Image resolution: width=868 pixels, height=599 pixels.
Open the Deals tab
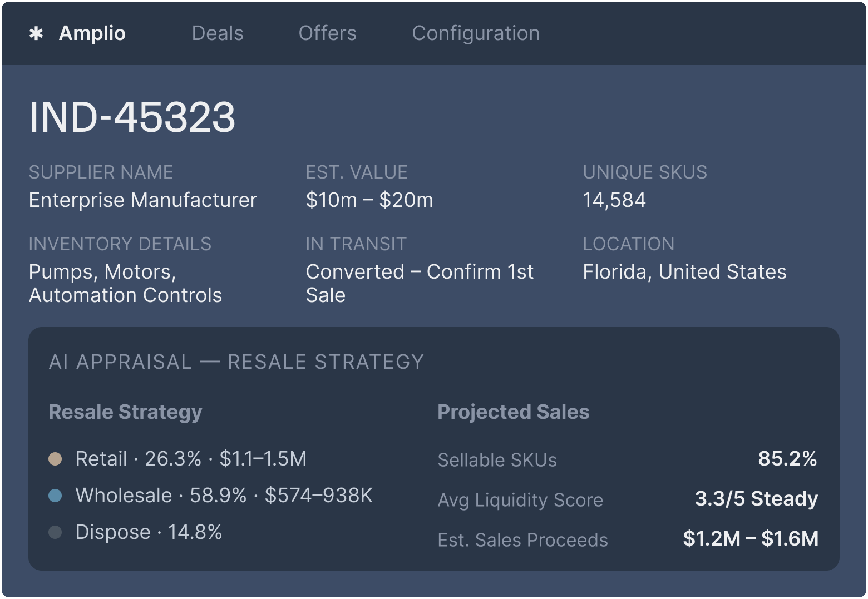(x=218, y=33)
